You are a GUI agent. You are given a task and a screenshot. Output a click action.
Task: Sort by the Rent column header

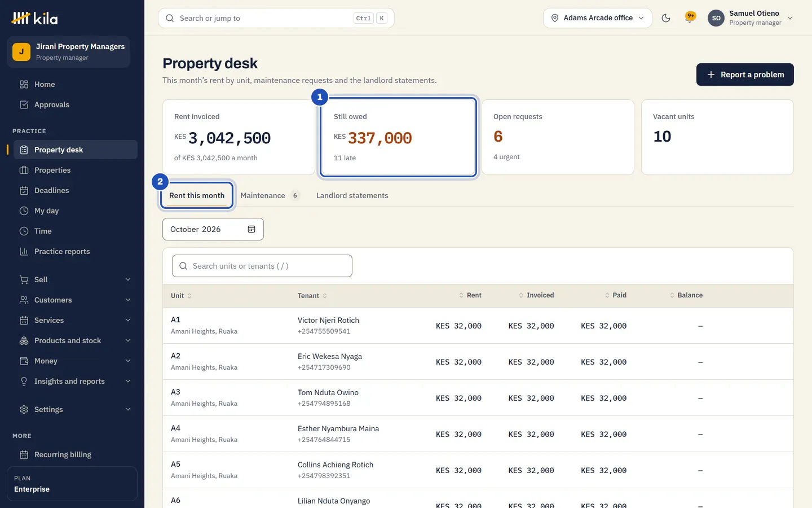point(470,295)
